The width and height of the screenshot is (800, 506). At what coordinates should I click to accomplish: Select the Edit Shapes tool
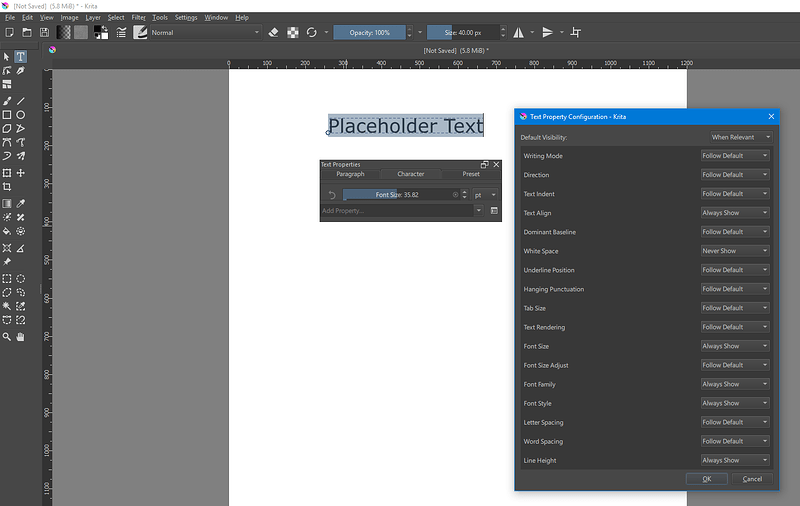pyautogui.click(x=7, y=70)
